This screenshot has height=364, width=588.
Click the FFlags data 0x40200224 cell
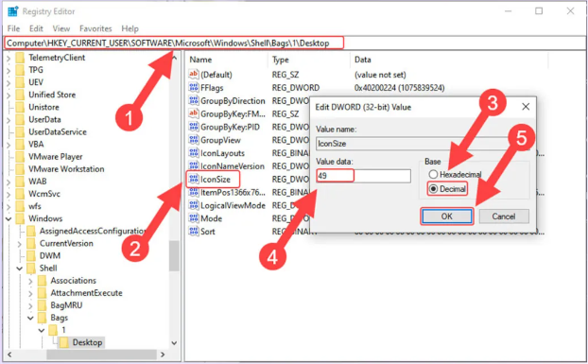399,88
